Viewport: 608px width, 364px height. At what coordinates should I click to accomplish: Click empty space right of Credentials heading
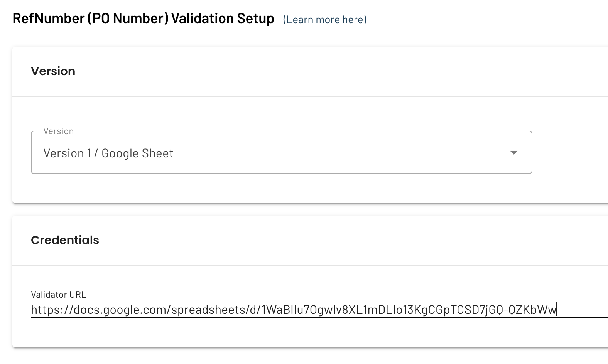(x=347, y=240)
